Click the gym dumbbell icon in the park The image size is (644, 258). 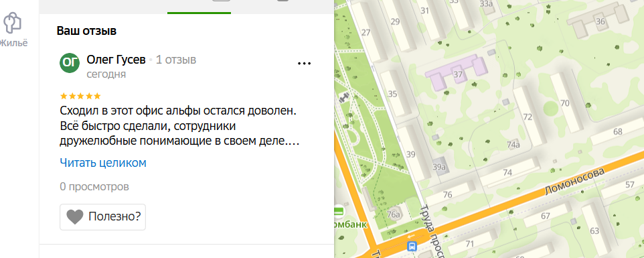344,97
